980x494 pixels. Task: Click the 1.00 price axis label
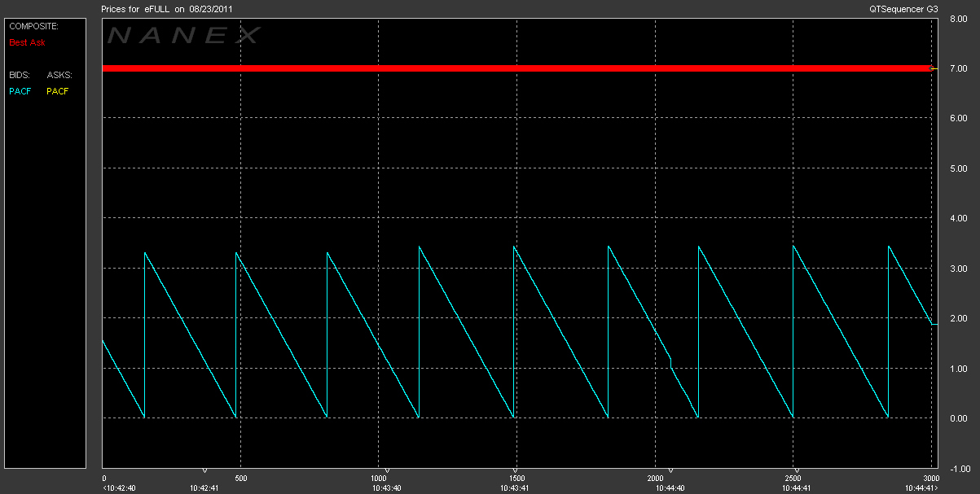[959, 369]
